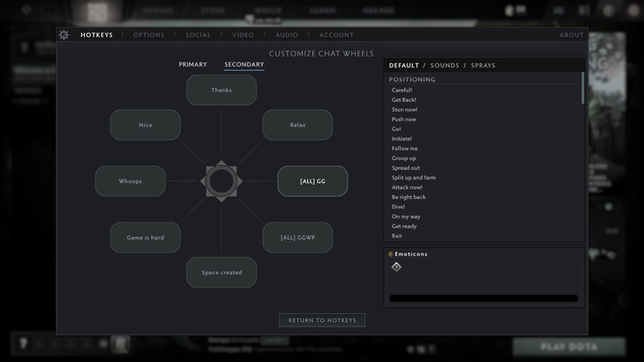
Task: Choose the 'Stun now!' phrase
Action: tap(404, 110)
